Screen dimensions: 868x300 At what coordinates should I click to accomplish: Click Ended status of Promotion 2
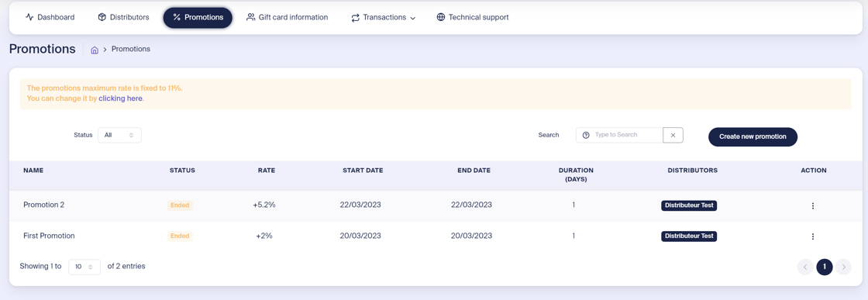tap(180, 205)
